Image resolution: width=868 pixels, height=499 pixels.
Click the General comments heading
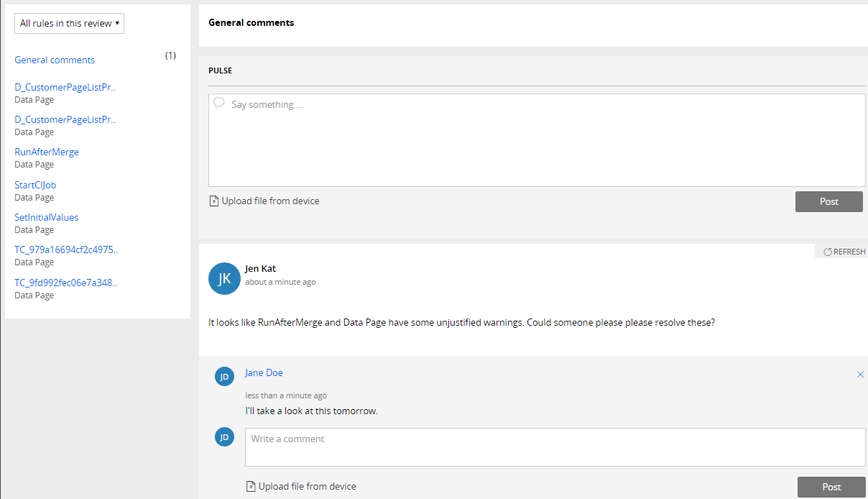click(251, 22)
